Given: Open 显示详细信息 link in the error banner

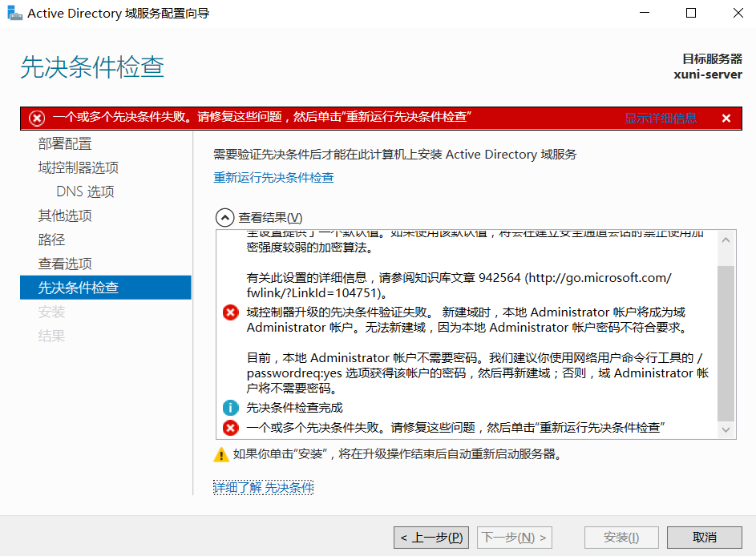Looking at the screenshot, I should (661, 118).
